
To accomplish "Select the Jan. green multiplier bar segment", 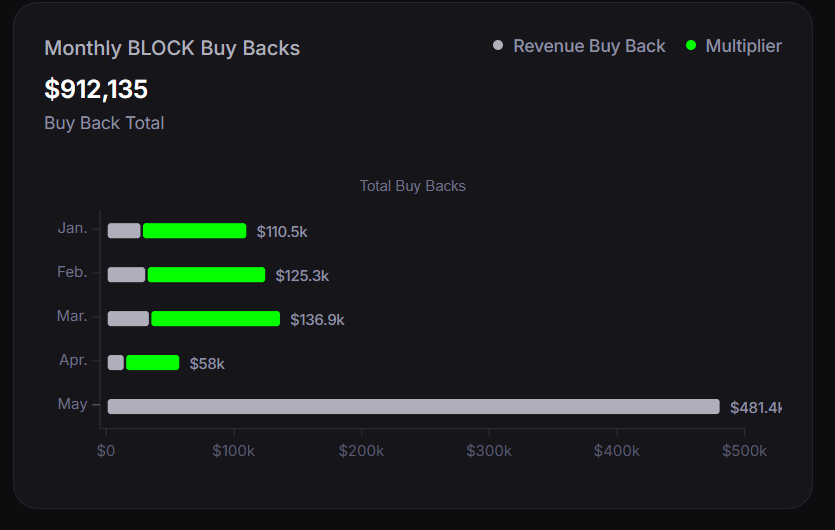I will [194, 231].
